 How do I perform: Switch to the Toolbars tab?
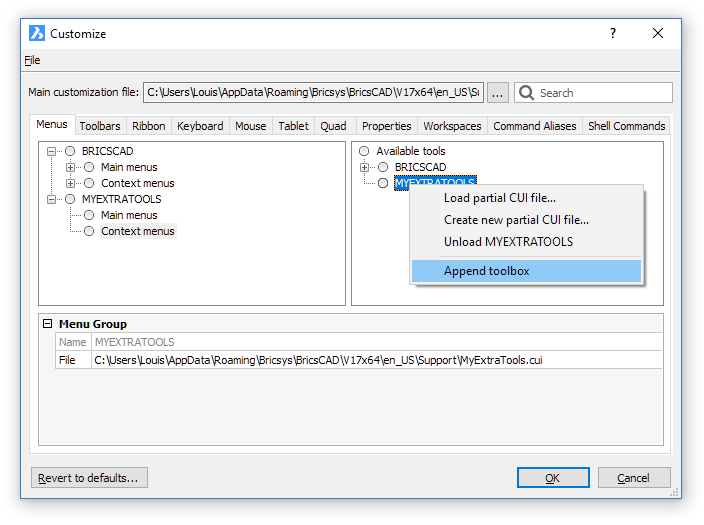[x=100, y=126]
